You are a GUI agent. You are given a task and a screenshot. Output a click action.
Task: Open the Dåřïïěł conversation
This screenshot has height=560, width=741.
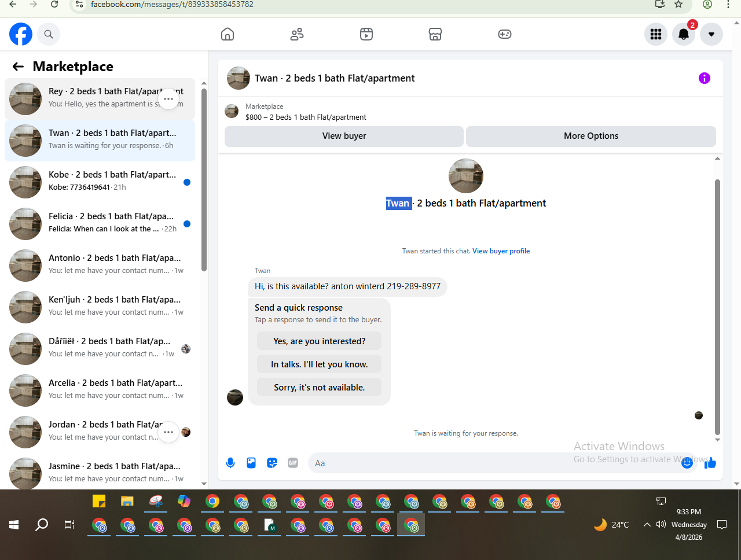tap(100, 349)
